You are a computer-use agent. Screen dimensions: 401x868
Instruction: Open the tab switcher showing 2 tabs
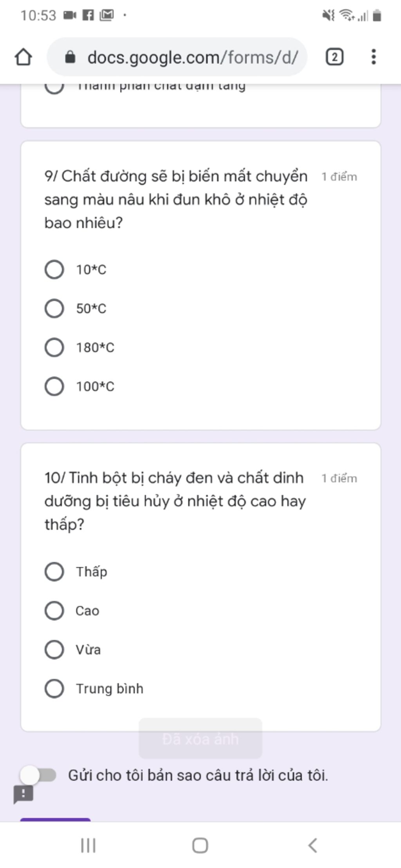334,57
